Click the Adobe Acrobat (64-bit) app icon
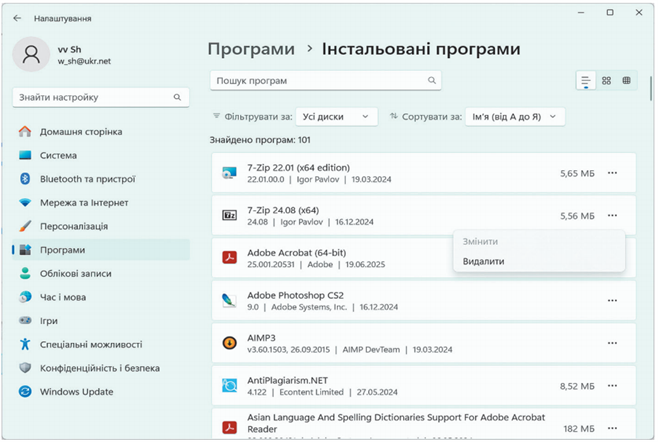 tap(230, 258)
